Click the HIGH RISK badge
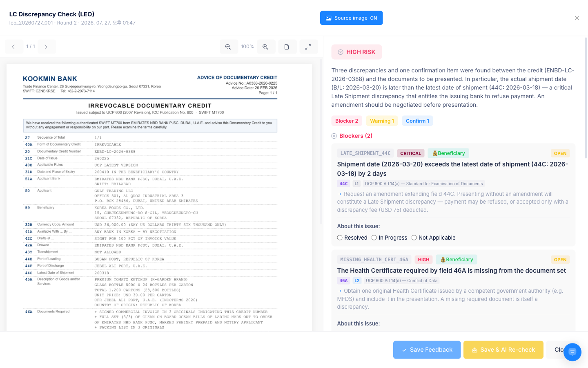This screenshot has height=368, width=588. coord(356,52)
